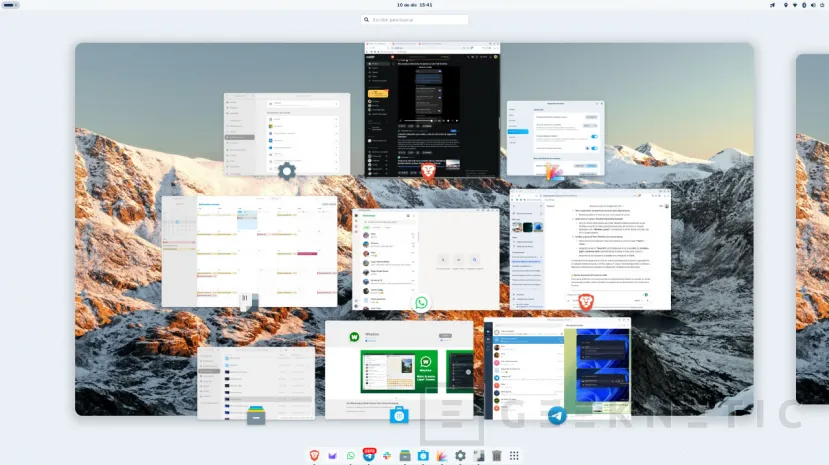The image size is (829, 465).
Task: Launch the purple mail app in dock
Action: point(333,455)
